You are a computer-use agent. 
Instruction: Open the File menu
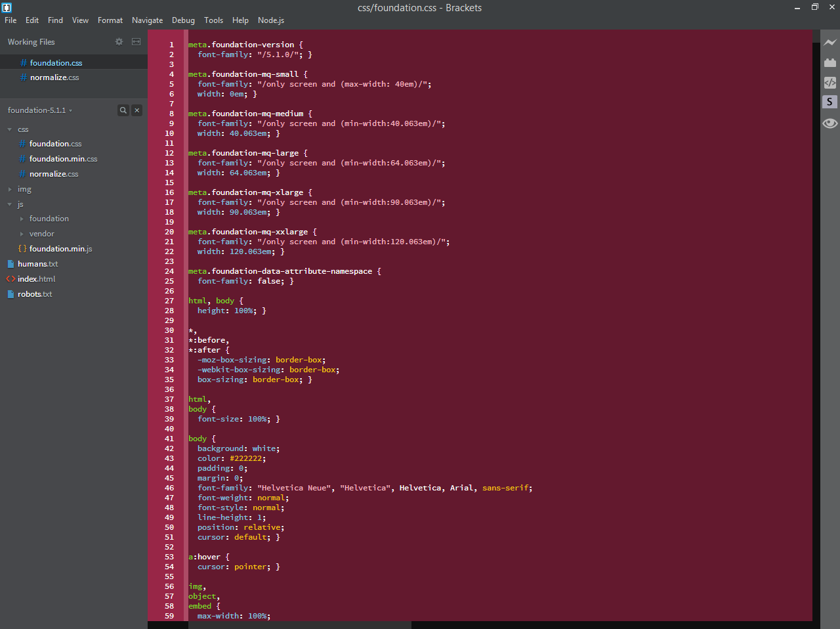click(x=10, y=20)
